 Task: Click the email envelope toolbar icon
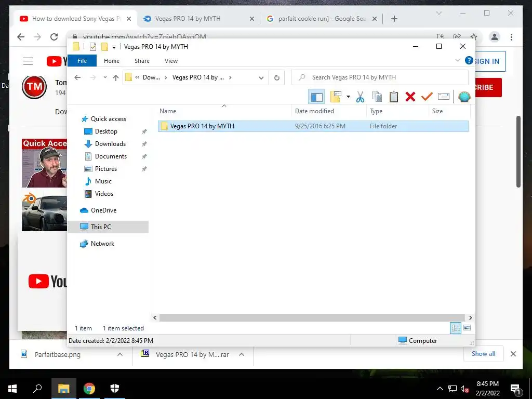coord(444,97)
